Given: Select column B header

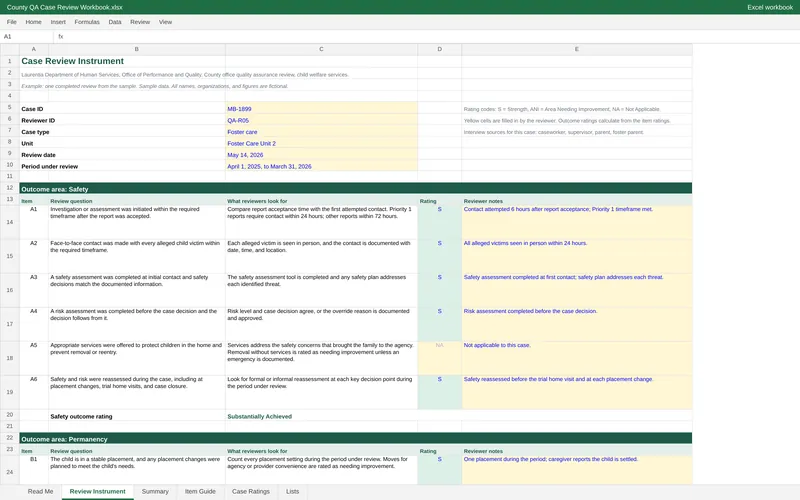Looking at the screenshot, I should pyautogui.click(x=137, y=49).
